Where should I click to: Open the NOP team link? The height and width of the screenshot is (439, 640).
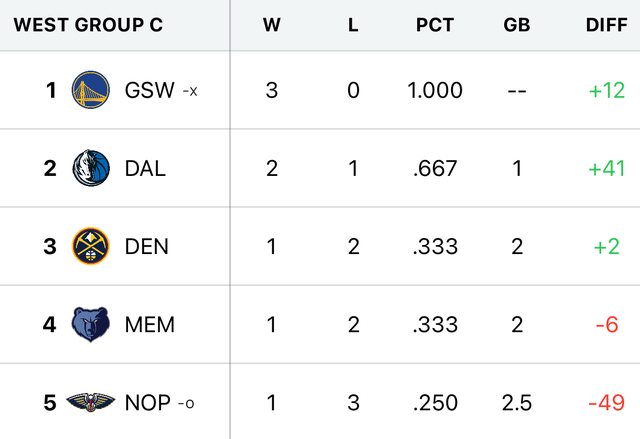[x=148, y=403]
